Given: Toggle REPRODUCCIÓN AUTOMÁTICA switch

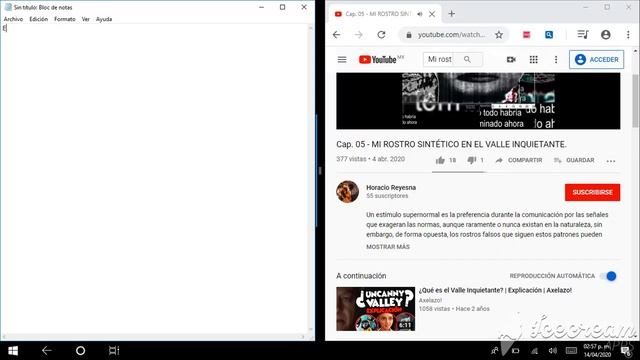Looking at the screenshot, I should point(608,276).
